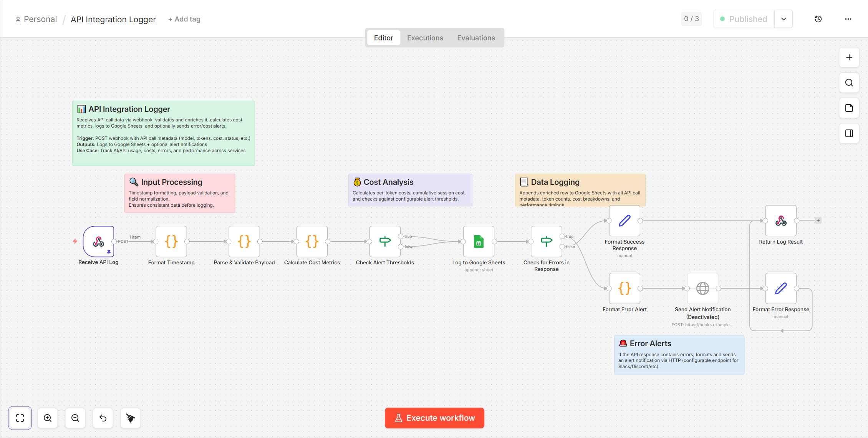Open the more options ellipsis menu
Viewport: 868px width, 438px height.
(848, 19)
